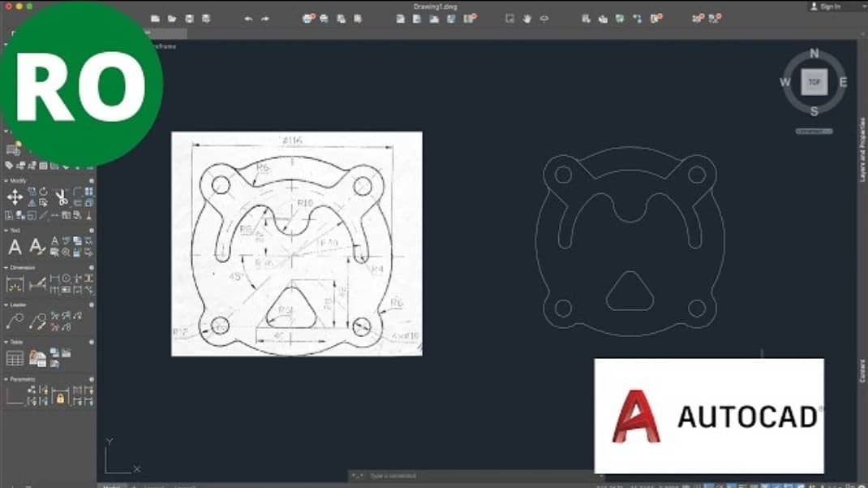Toggle ortho mode on the status bar

point(173,485)
